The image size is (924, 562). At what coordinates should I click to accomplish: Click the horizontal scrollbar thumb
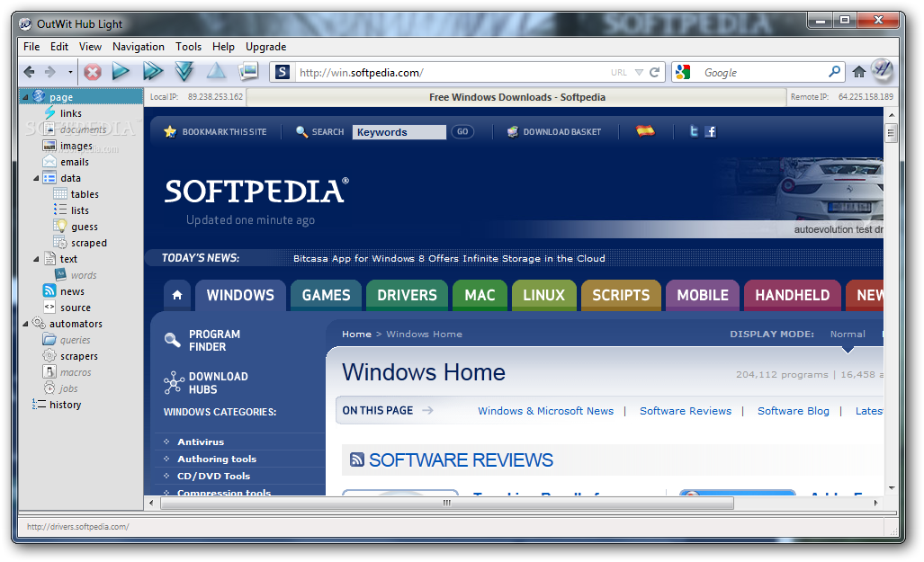coord(447,503)
